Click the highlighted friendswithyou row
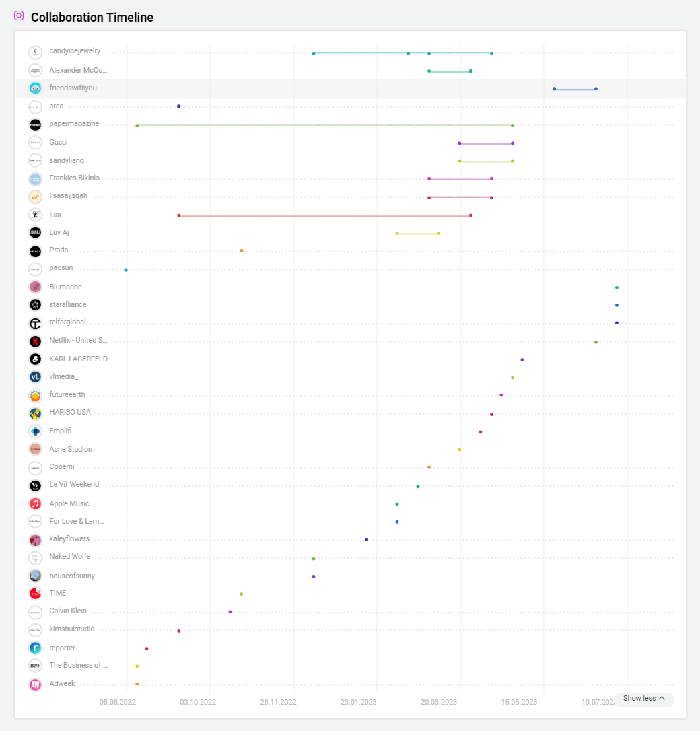Image resolution: width=700 pixels, height=731 pixels. [337, 88]
